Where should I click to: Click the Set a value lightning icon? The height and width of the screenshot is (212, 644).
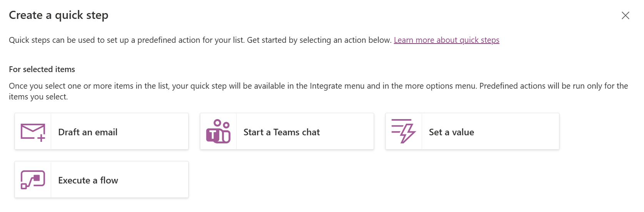[404, 131]
